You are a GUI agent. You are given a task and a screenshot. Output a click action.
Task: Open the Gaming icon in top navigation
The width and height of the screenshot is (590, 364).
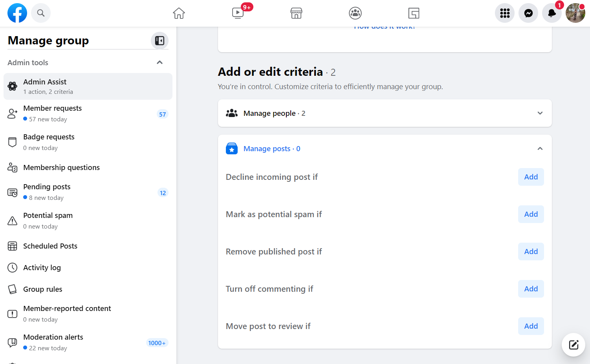(x=414, y=13)
